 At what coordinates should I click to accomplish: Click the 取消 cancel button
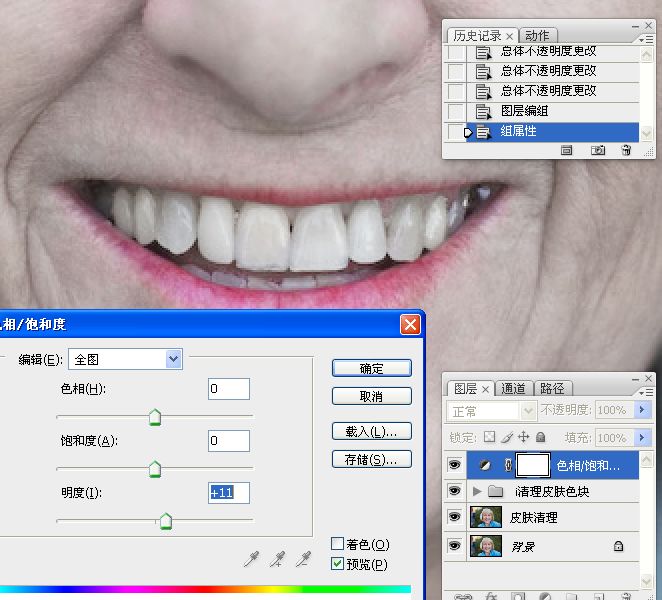pyautogui.click(x=372, y=396)
